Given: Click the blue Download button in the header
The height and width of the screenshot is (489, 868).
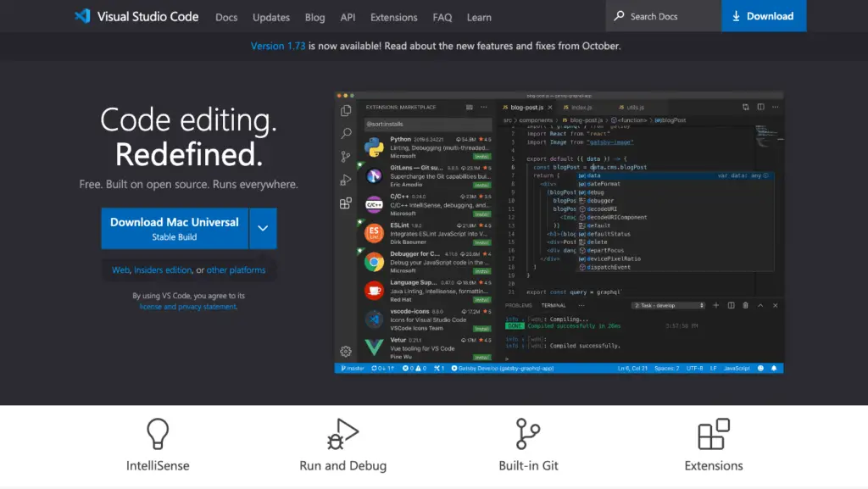Looking at the screenshot, I should 764,16.
